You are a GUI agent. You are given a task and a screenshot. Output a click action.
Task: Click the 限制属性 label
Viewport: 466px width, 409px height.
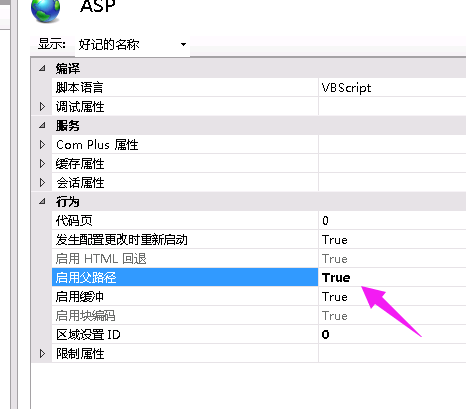tap(80, 354)
